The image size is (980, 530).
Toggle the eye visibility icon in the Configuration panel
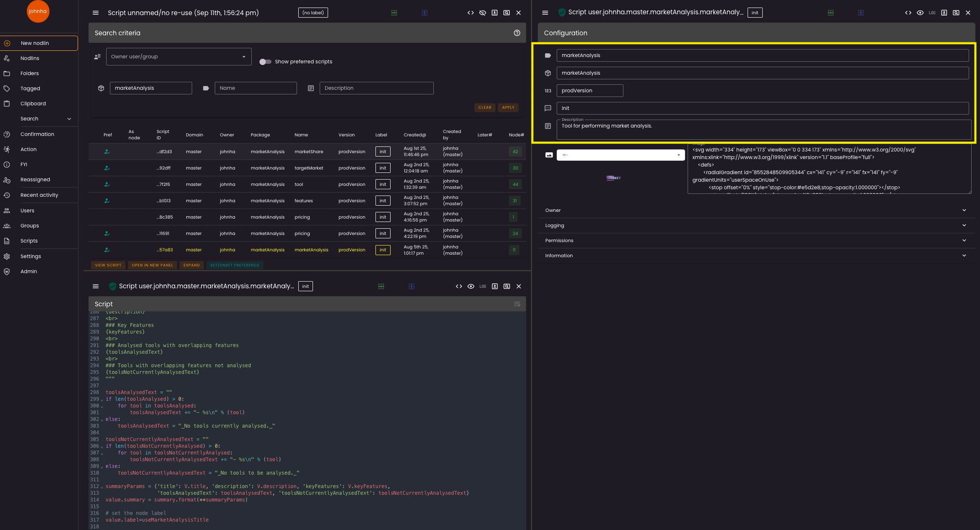coord(920,13)
